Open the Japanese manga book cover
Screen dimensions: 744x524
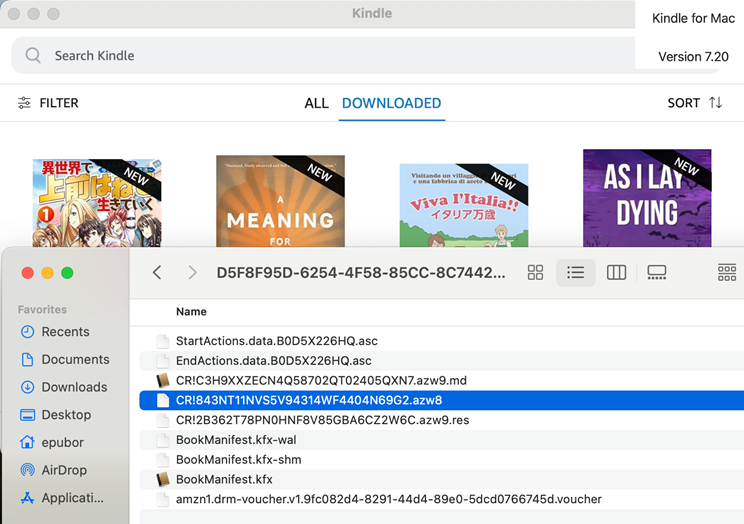pyautogui.click(x=97, y=203)
